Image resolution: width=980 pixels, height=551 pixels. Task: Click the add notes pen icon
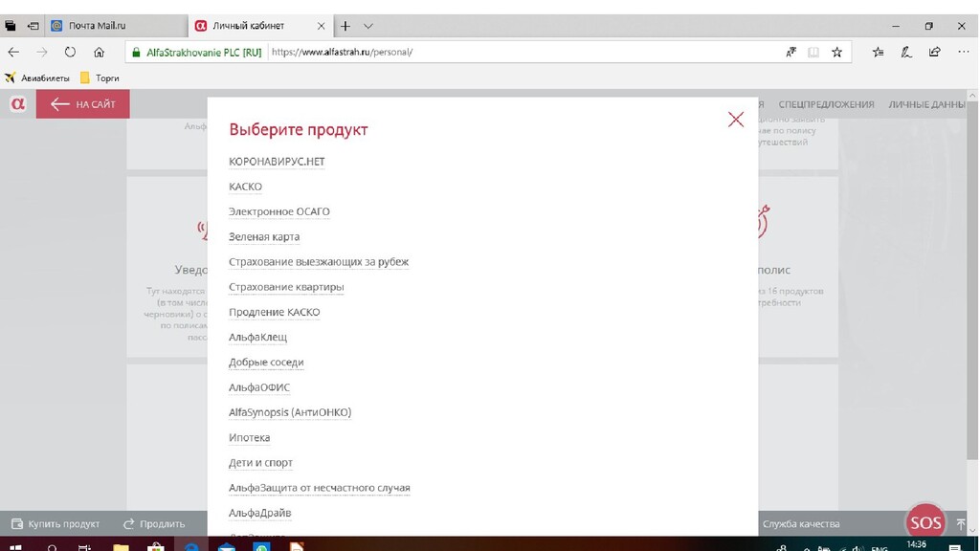point(906,53)
